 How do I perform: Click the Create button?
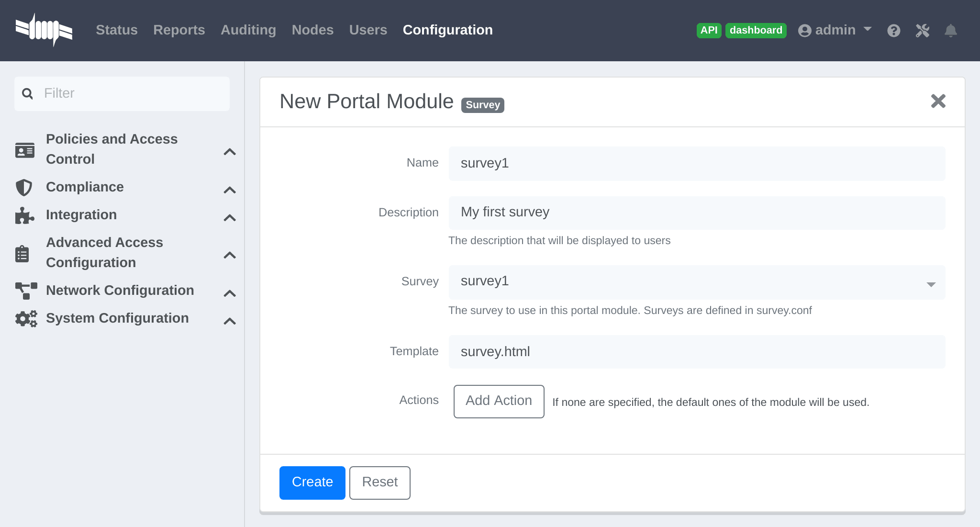tap(312, 482)
